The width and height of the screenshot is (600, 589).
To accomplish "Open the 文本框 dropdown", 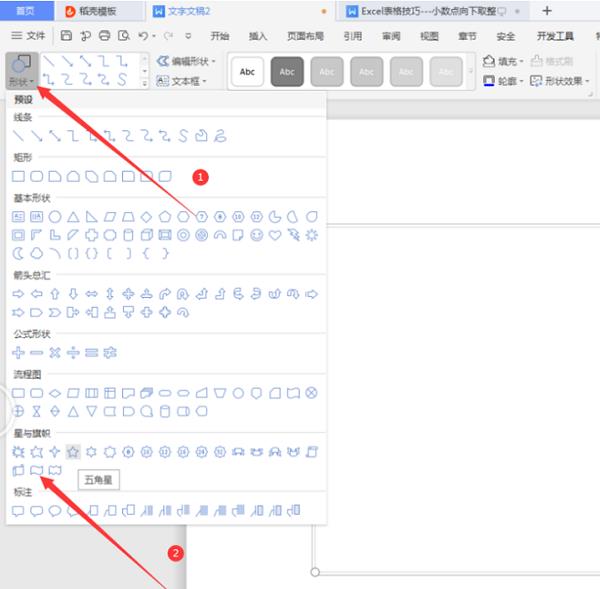I will [x=181, y=81].
